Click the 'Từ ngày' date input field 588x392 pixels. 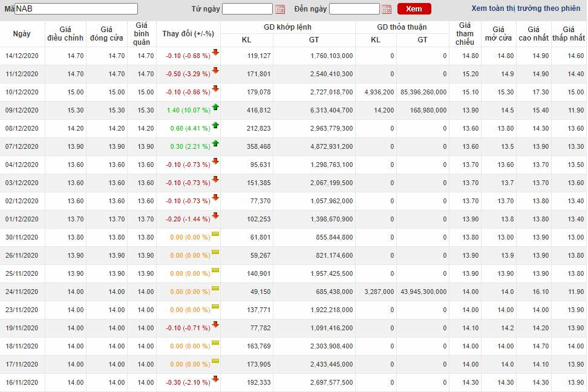coord(247,9)
